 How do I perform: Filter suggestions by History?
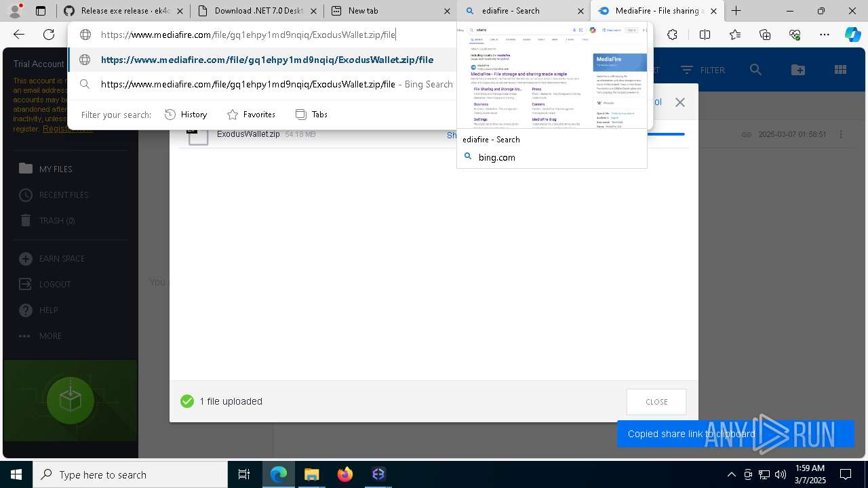(x=186, y=115)
